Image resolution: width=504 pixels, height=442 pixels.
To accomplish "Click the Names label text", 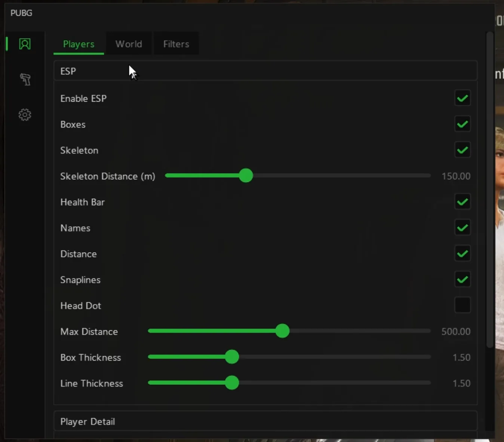I will (75, 228).
